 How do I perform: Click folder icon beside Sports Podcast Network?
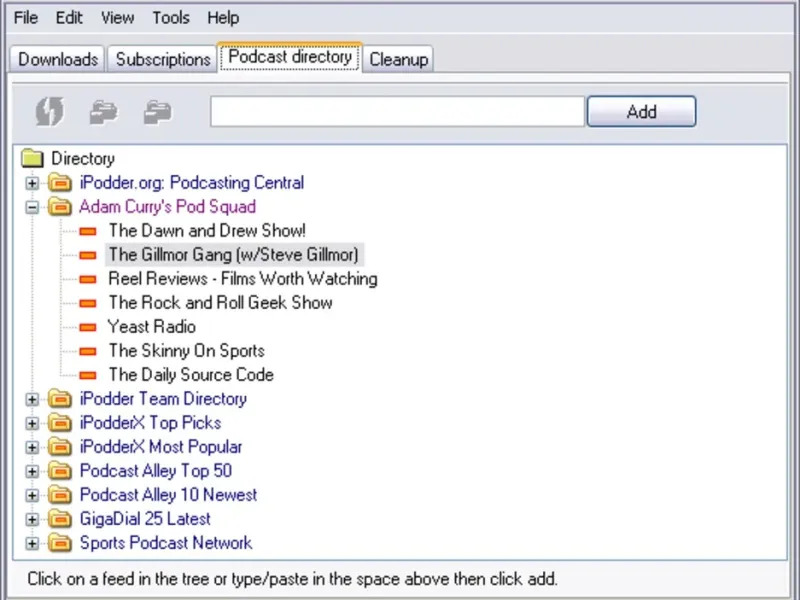[x=60, y=543]
